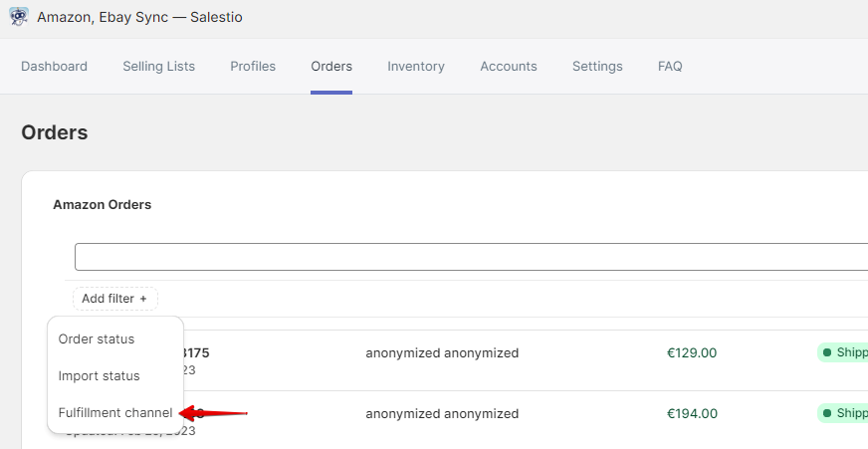Viewport: 868px width, 449px height.
Task: Click the €194.00 order total
Action: [692, 414]
